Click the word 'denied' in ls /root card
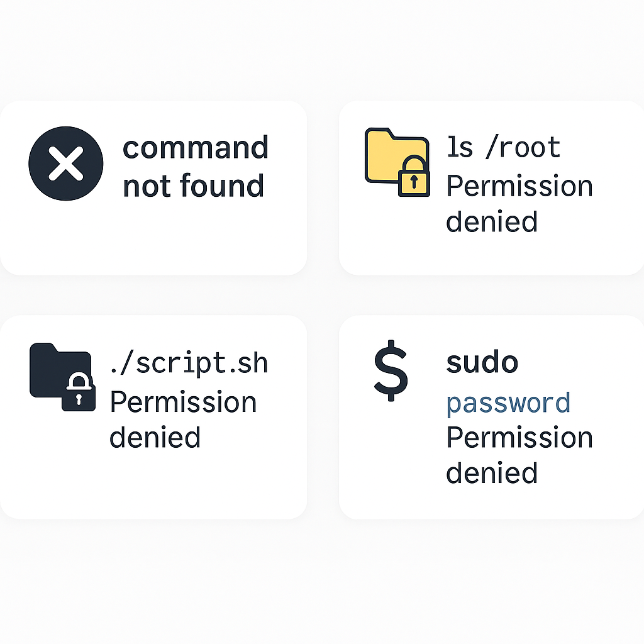This screenshot has height=644, width=644. 492,221
